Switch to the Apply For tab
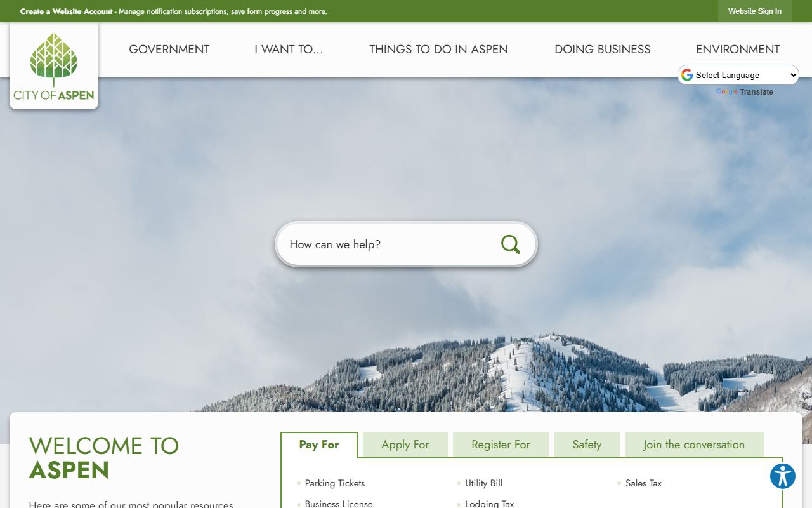 point(405,444)
